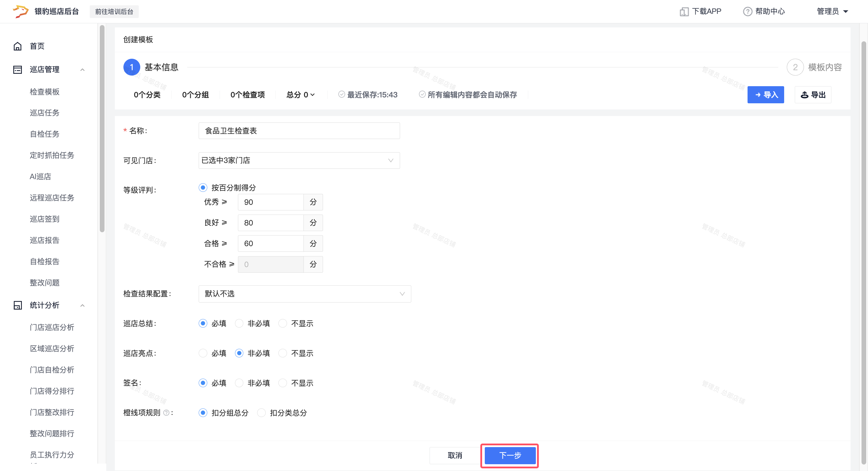Click the 首页 home icon

pos(17,46)
